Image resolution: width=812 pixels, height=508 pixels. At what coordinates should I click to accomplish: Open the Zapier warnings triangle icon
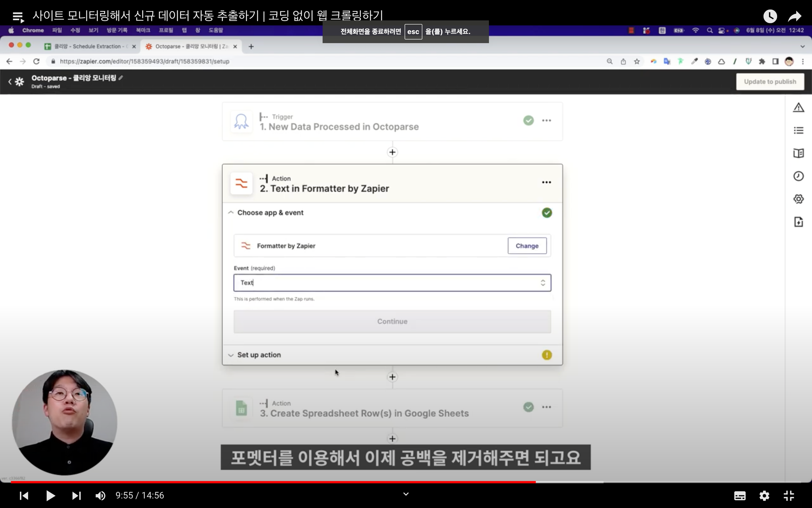pos(799,108)
